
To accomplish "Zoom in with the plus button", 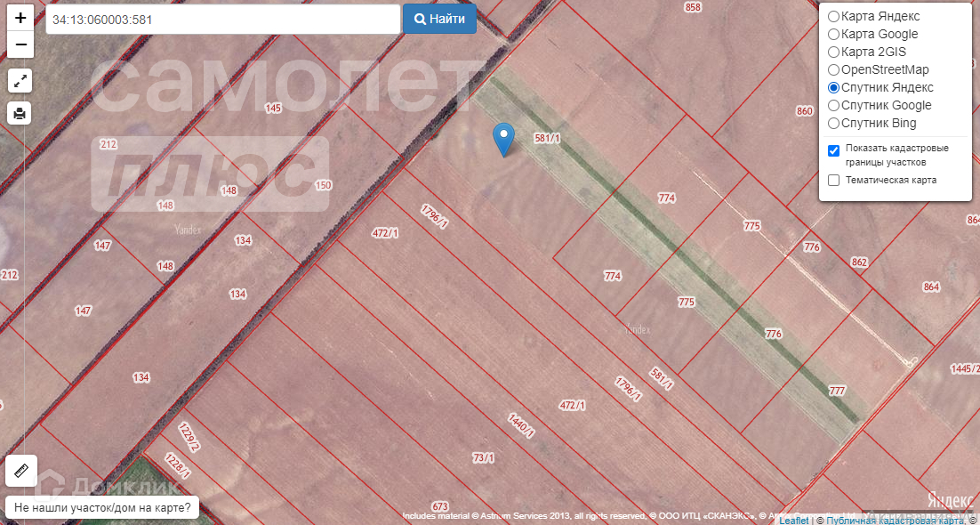I will 20,18.
